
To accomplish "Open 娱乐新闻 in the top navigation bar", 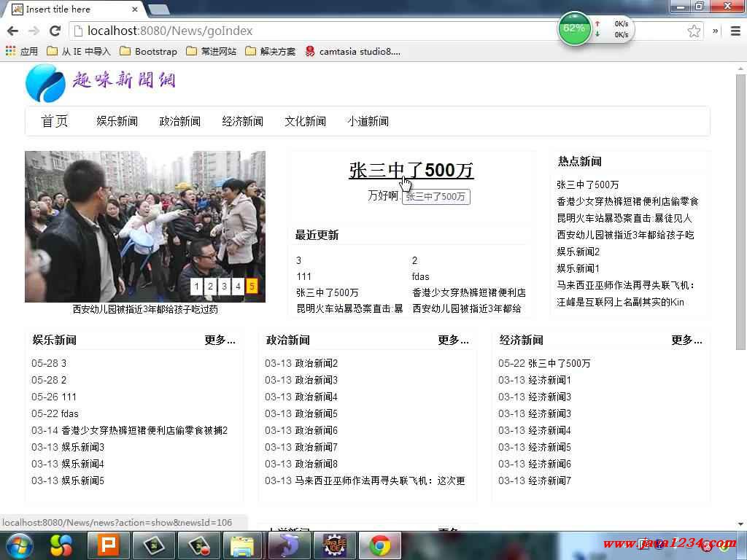I will [117, 122].
